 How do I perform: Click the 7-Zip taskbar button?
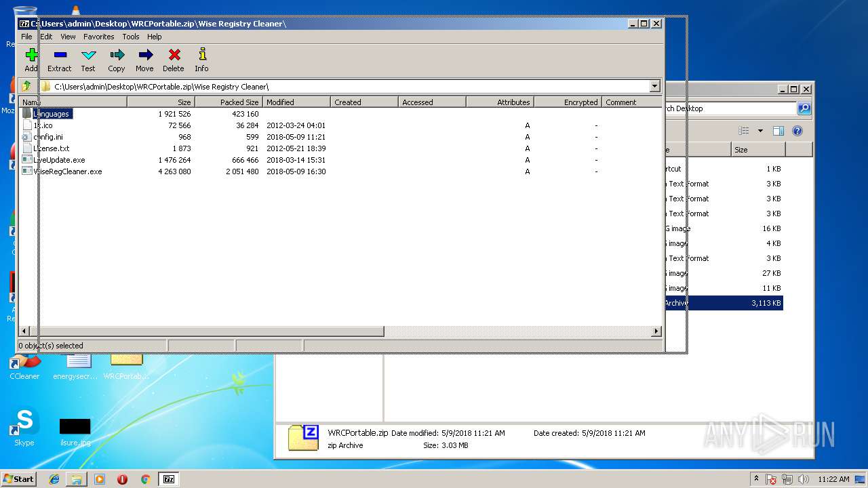tap(169, 479)
